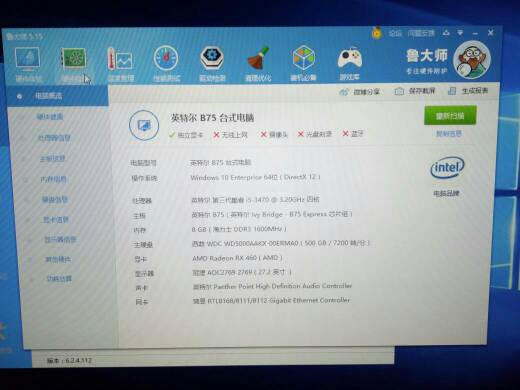Click the Intel brand logo
Screen dimensions: 520x390
click(x=447, y=167)
